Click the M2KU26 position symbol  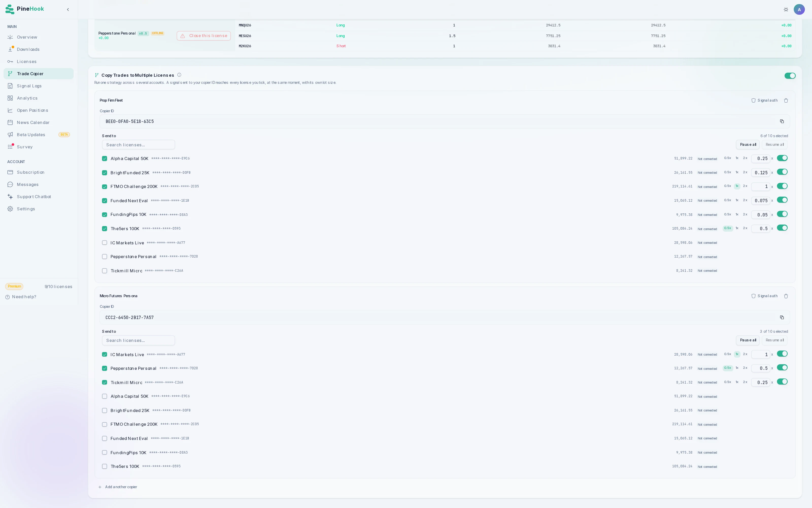(x=245, y=46)
